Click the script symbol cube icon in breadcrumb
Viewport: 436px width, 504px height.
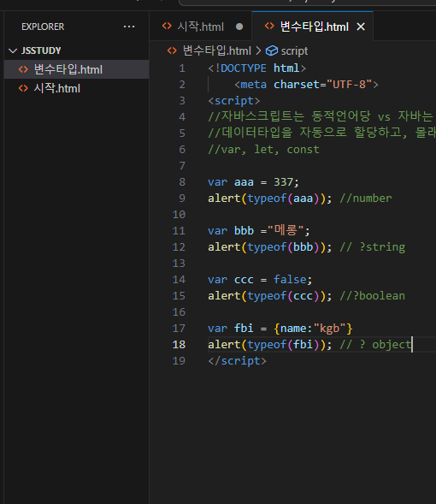coord(272,50)
